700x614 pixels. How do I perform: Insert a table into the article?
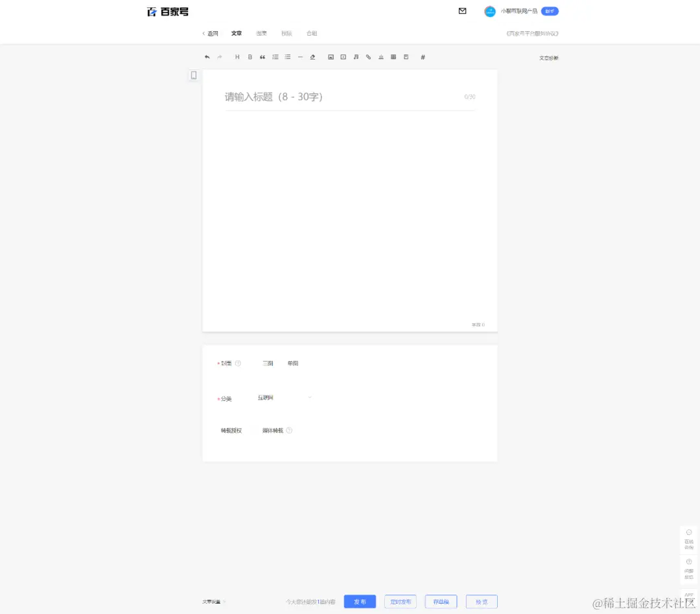pyautogui.click(x=393, y=57)
